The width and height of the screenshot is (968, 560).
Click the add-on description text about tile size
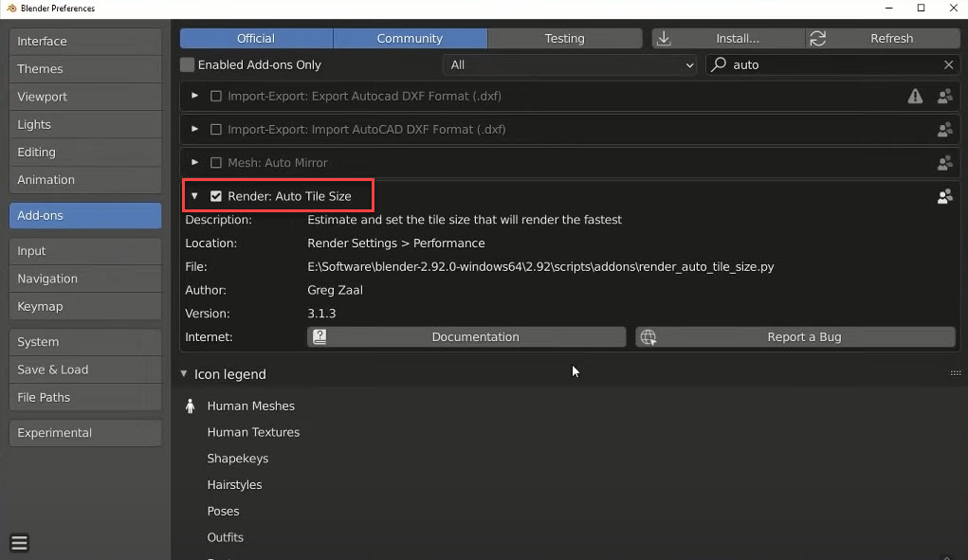(x=465, y=220)
